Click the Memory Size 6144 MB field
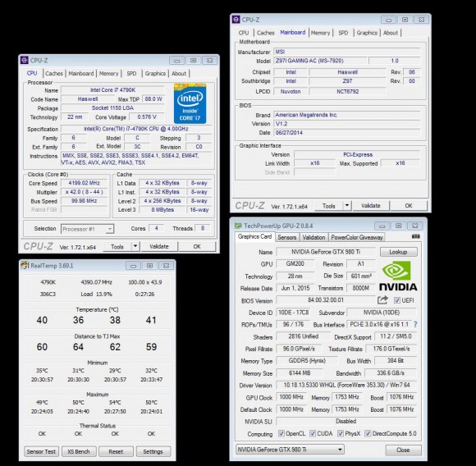The image size is (476, 466). click(300, 372)
